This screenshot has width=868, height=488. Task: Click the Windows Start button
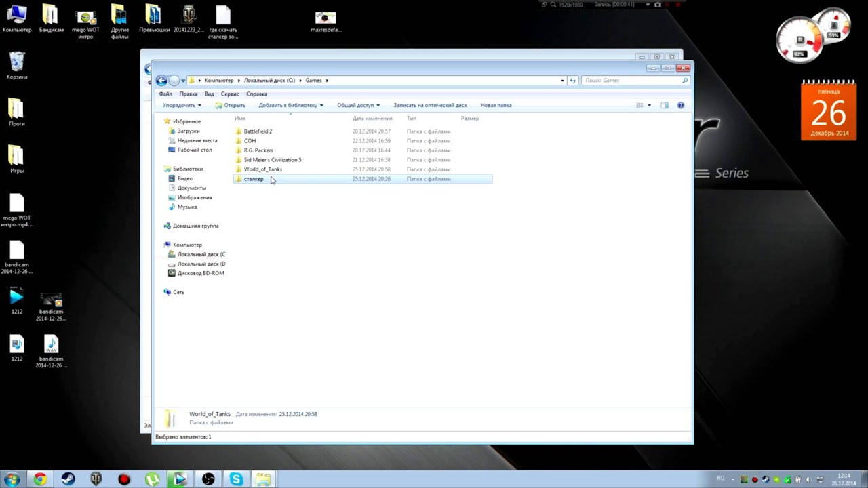(x=11, y=479)
